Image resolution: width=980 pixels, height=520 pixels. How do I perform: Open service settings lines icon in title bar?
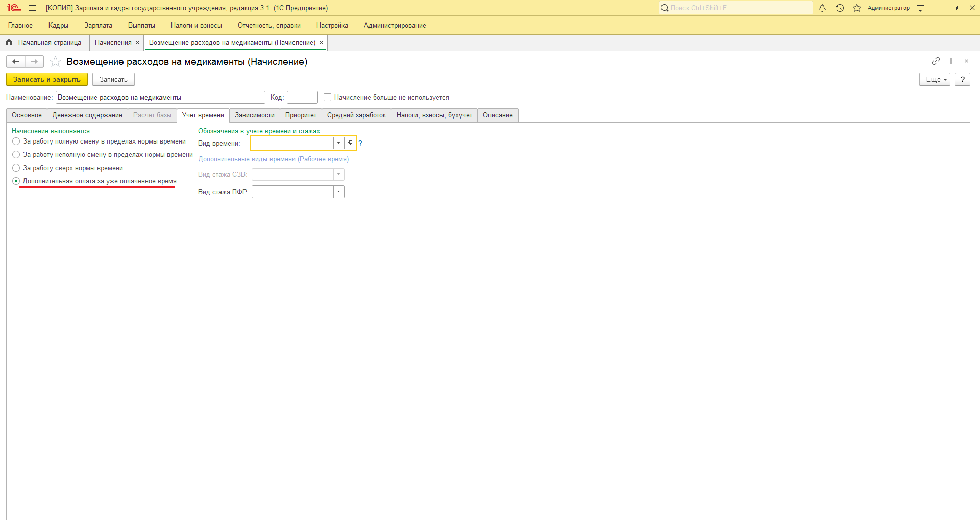[x=920, y=8]
